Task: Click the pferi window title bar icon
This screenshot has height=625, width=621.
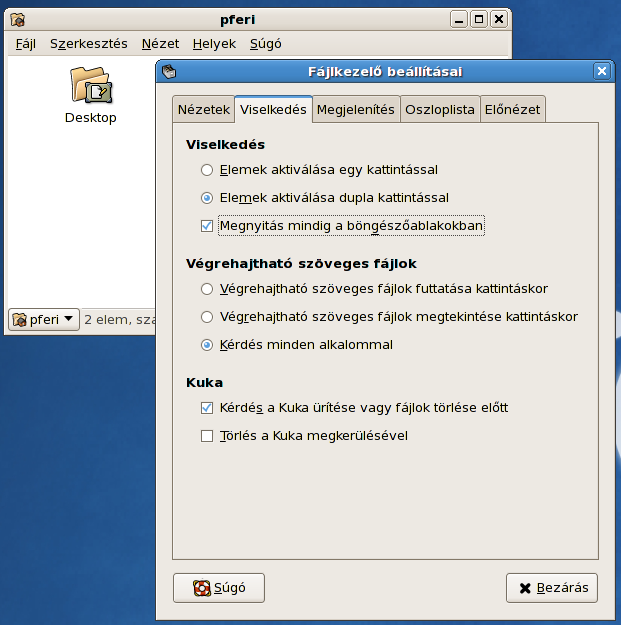Action: point(17,19)
